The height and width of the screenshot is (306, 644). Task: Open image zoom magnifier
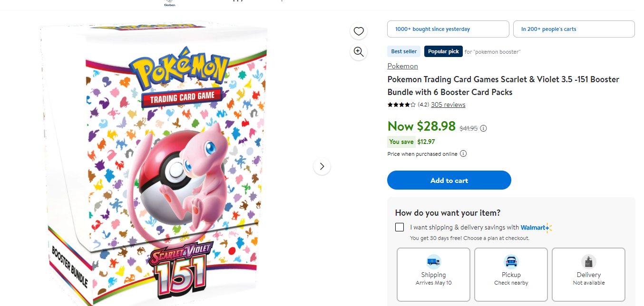[359, 52]
